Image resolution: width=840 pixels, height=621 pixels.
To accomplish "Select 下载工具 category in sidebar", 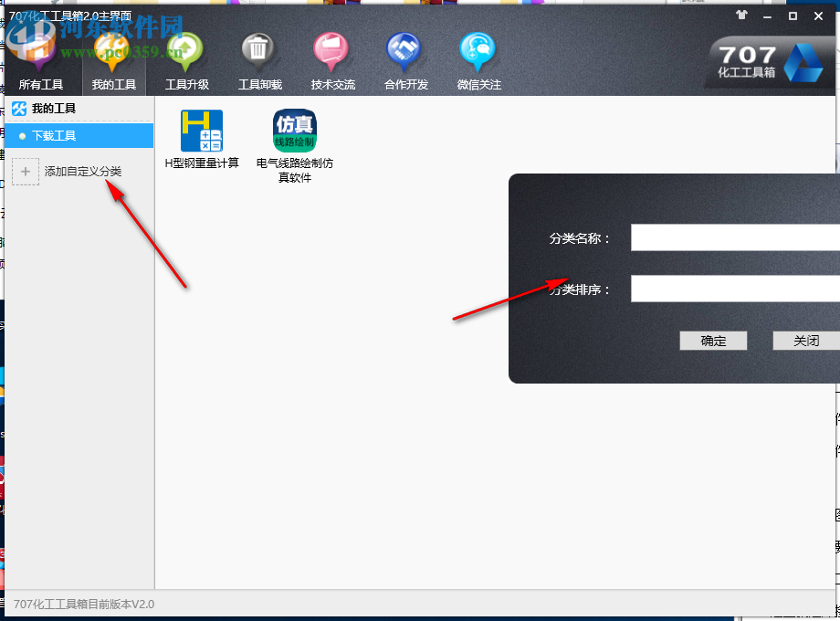I will 79,135.
